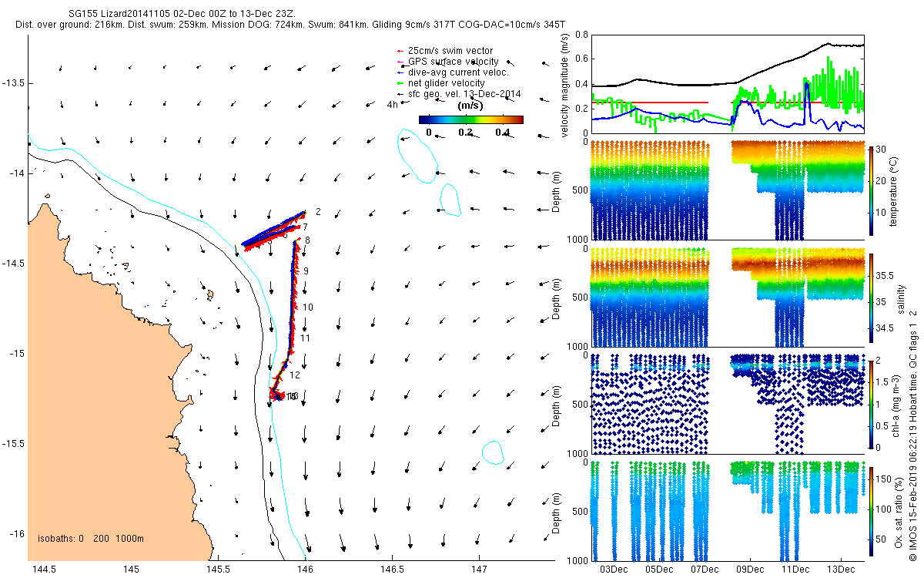
Task: Click the '05Dec' date tick label
Action: tap(659, 570)
